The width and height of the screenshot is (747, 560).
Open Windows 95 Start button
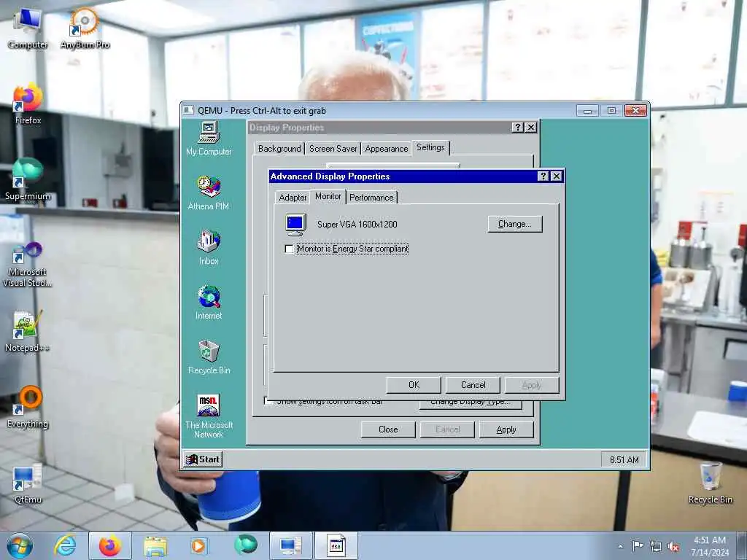(x=204, y=459)
